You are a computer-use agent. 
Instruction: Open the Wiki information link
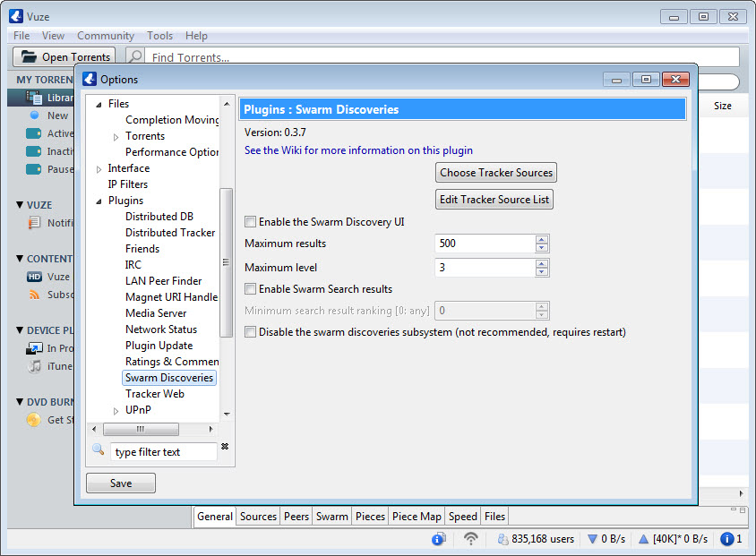pos(358,150)
